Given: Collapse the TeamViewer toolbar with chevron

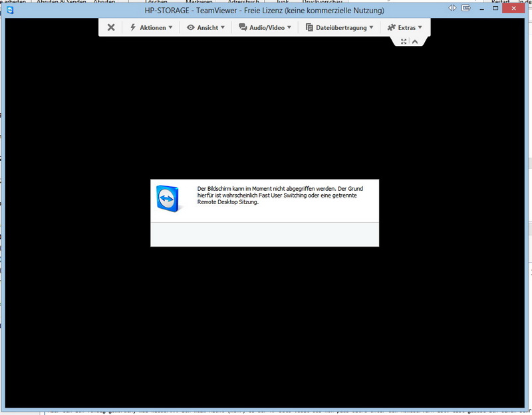Looking at the screenshot, I should (x=415, y=41).
